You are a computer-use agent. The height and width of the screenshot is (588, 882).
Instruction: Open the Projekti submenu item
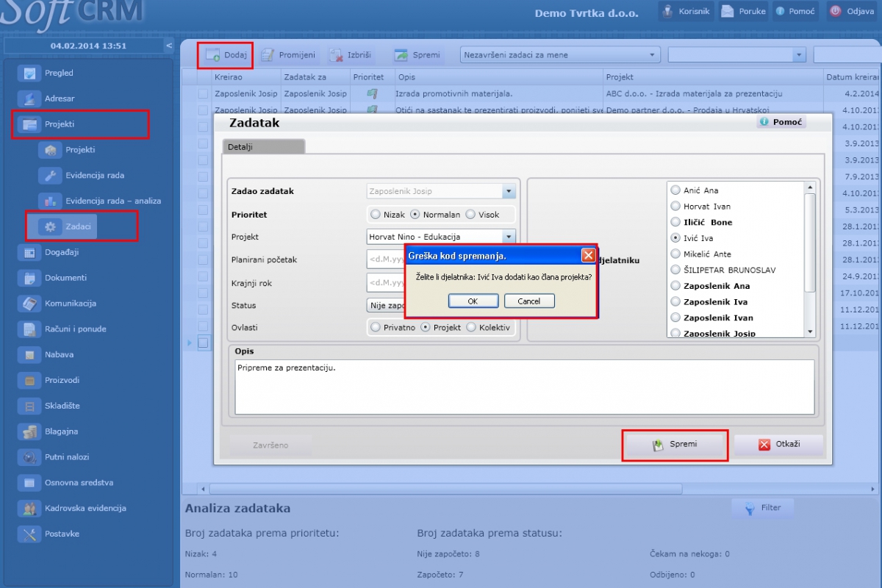[80, 150]
